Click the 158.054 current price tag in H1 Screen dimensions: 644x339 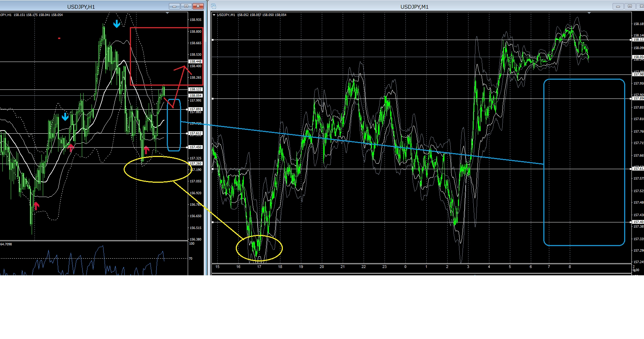[195, 96]
